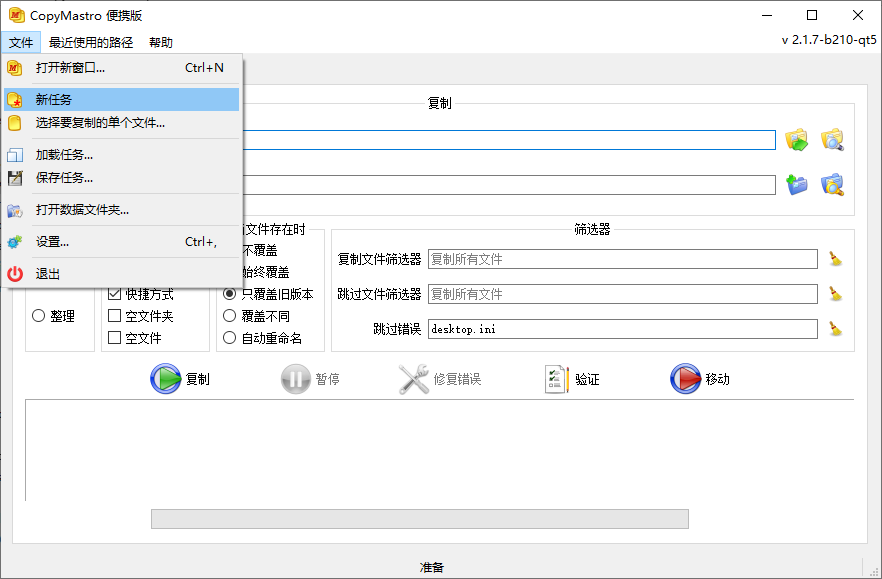
Task: Click the CopyMastro app icon in the title bar
Action: (16, 15)
